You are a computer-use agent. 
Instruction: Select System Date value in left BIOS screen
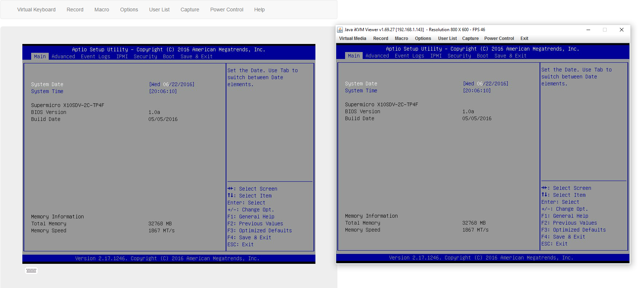pos(171,84)
